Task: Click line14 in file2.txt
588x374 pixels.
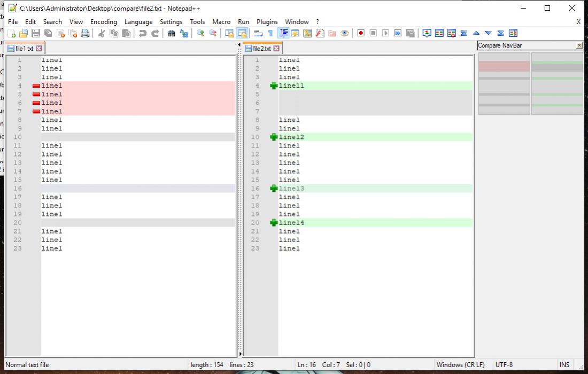Action: (291, 223)
